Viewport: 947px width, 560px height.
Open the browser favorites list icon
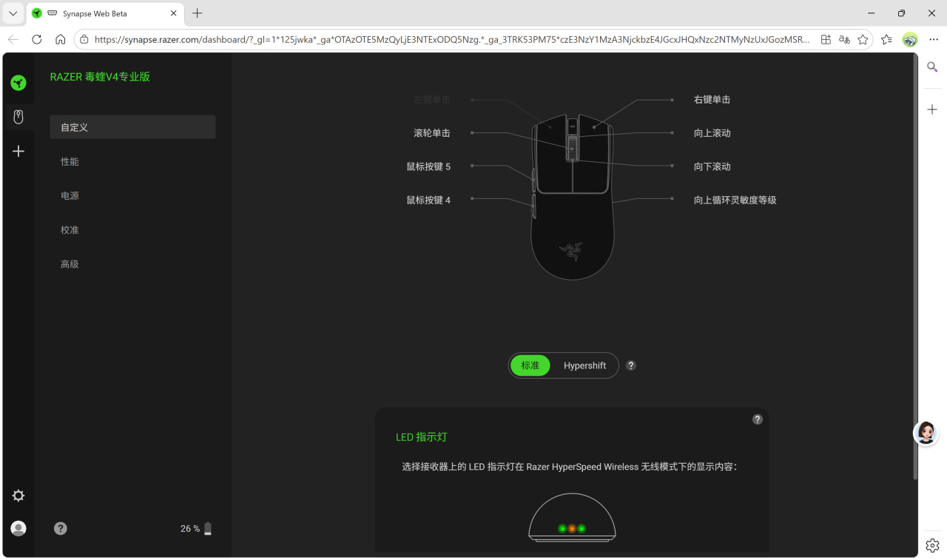[886, 39]
